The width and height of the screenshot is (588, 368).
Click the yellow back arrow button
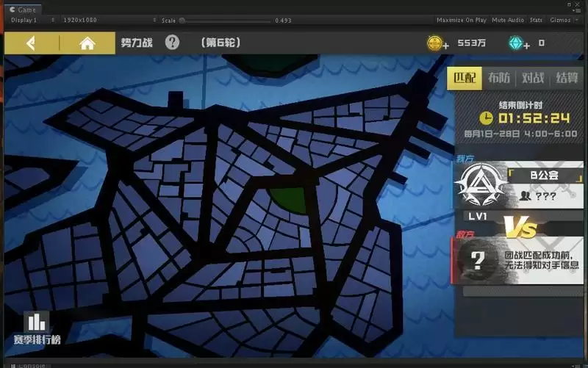click(30, 43)
